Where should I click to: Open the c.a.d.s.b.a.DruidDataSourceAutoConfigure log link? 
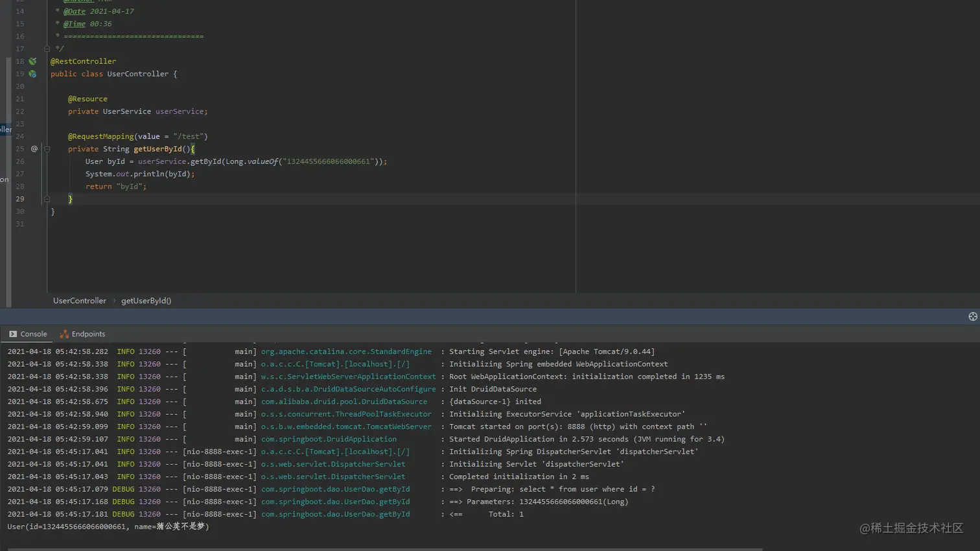click(348, 389)
